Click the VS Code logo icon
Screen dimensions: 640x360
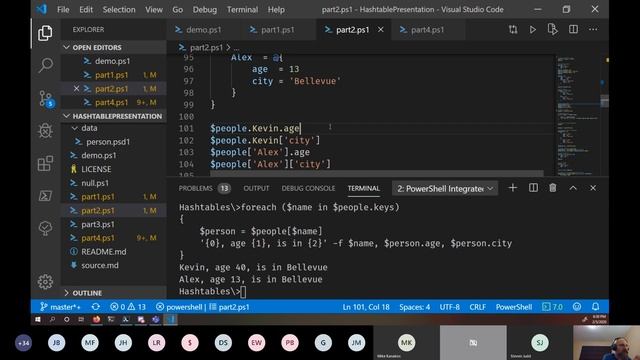coord(42,9)
